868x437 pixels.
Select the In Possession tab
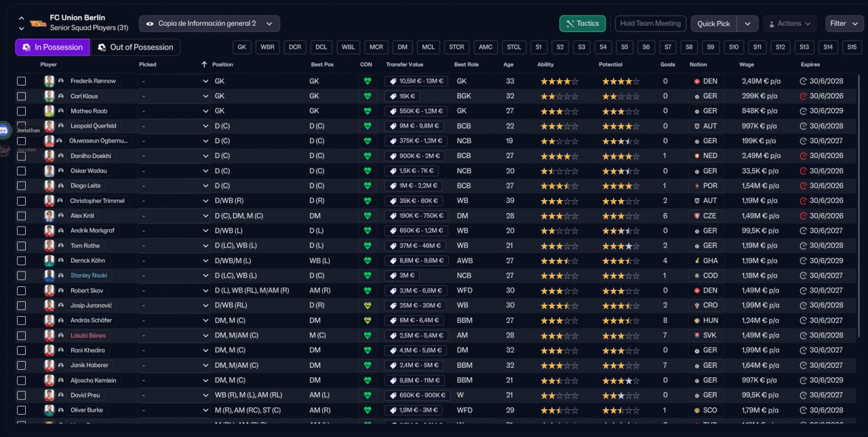coord(52,47)
